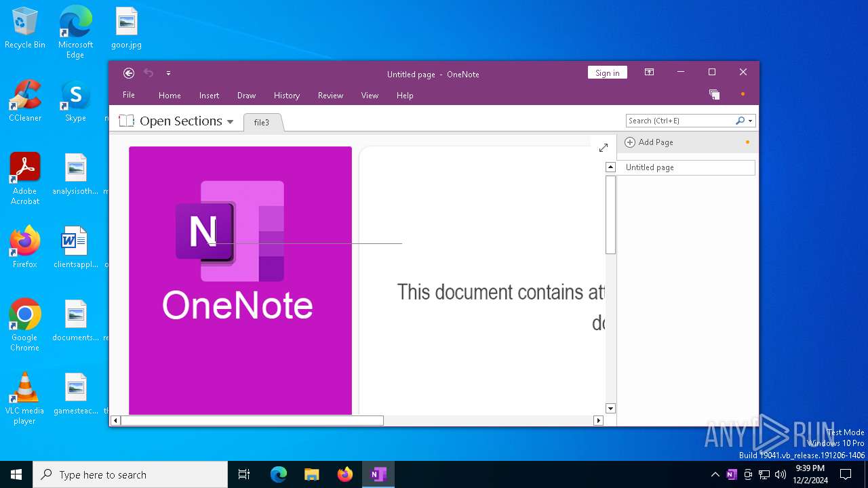868x488 pixels.
Task: Click the taskbar search box
Action: [130, 474]
